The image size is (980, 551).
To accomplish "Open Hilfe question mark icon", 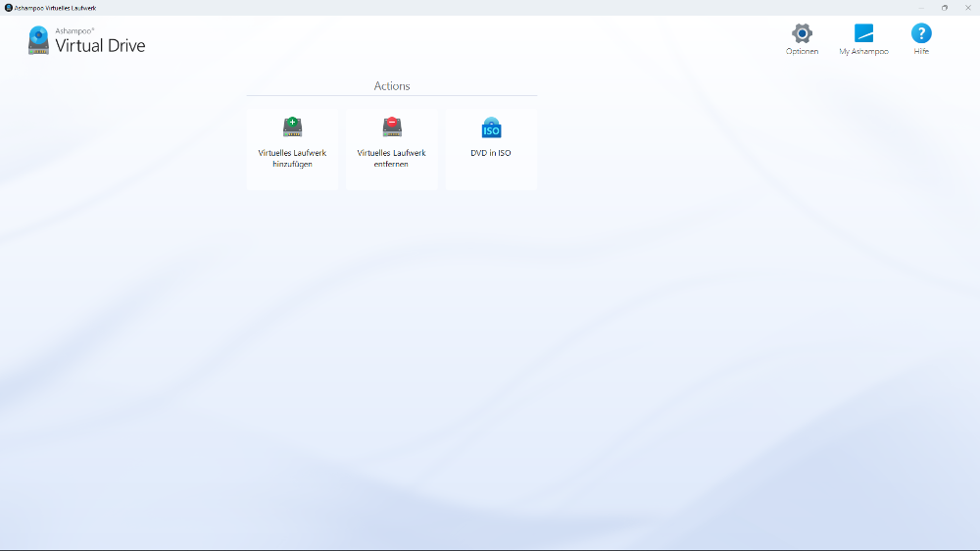I will [x=921, y=33].
